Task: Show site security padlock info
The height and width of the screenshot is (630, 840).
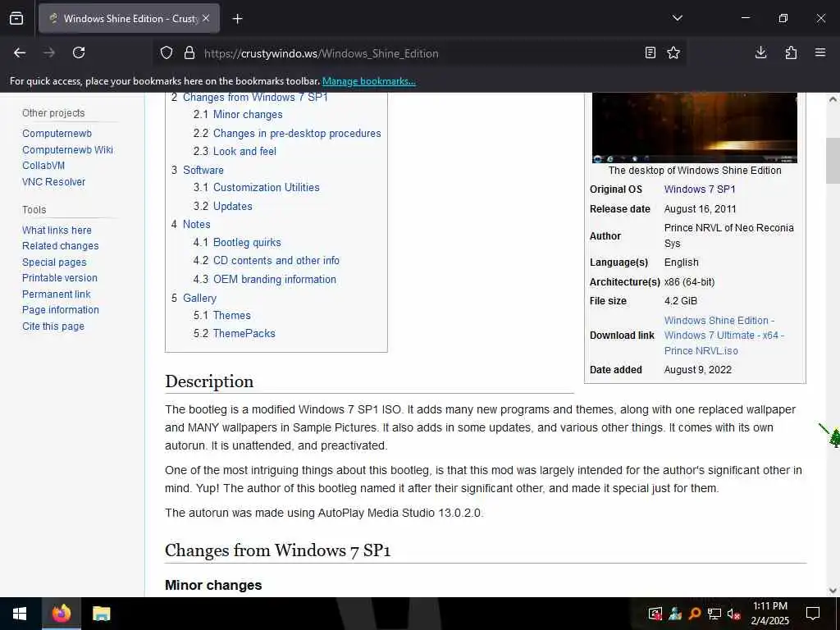Action: pos(189,53)
